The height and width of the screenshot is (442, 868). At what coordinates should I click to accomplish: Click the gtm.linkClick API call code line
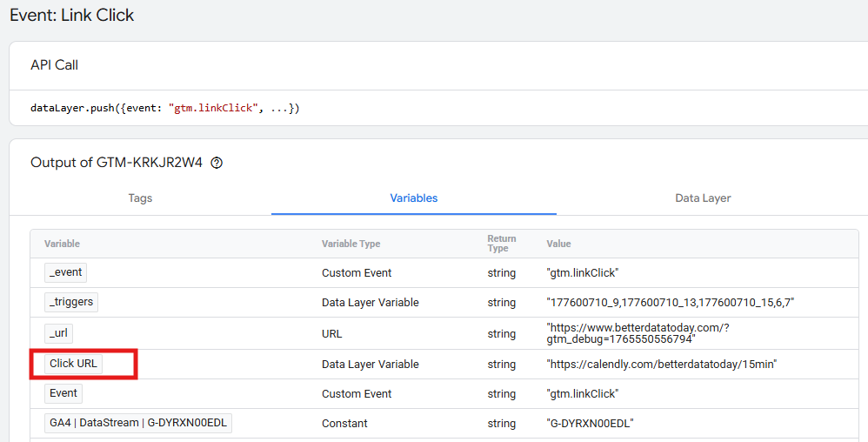(165, 108)
